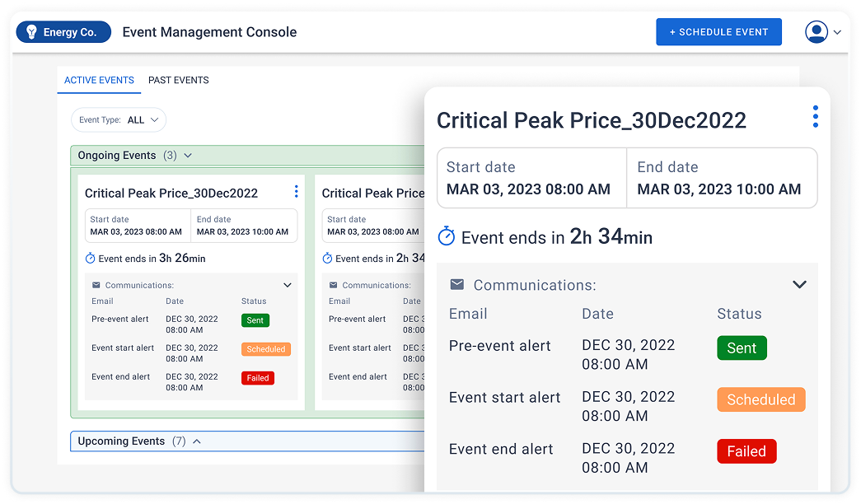Click the envelope icon in the first card's Communications

click(x=96, y=284)
